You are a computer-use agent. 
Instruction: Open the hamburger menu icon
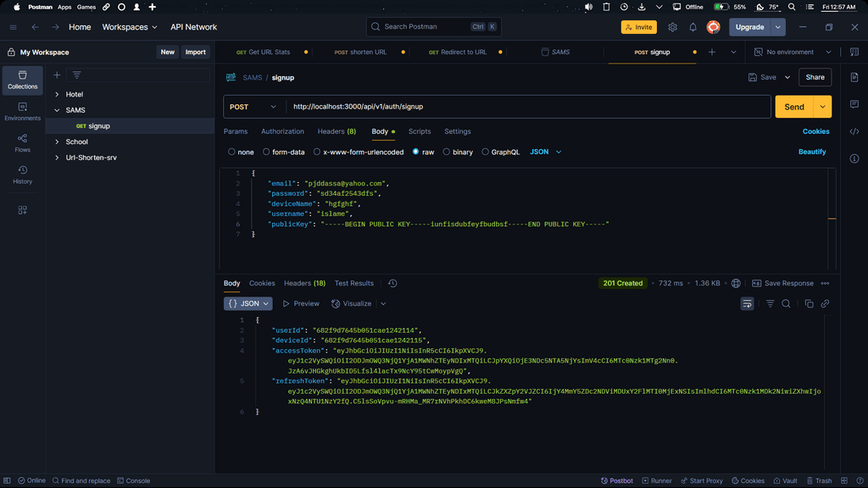(14, 27)
